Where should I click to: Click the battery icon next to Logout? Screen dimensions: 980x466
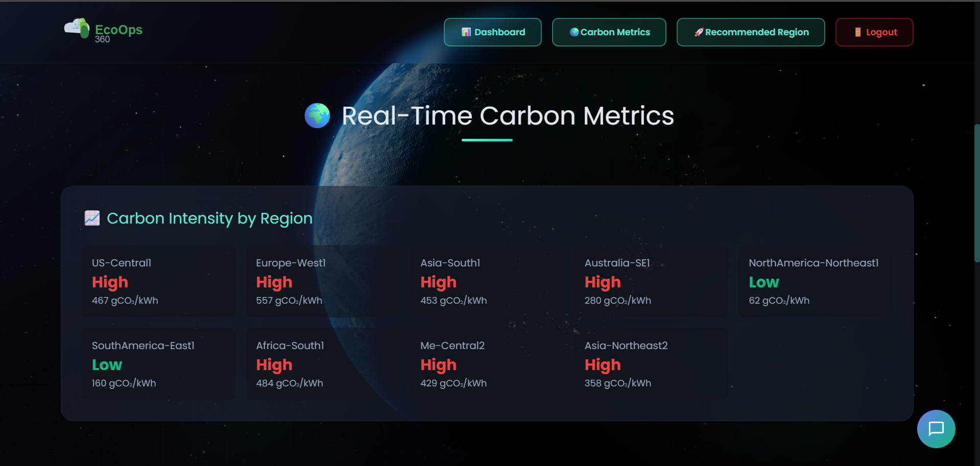[x=857, y=32]
